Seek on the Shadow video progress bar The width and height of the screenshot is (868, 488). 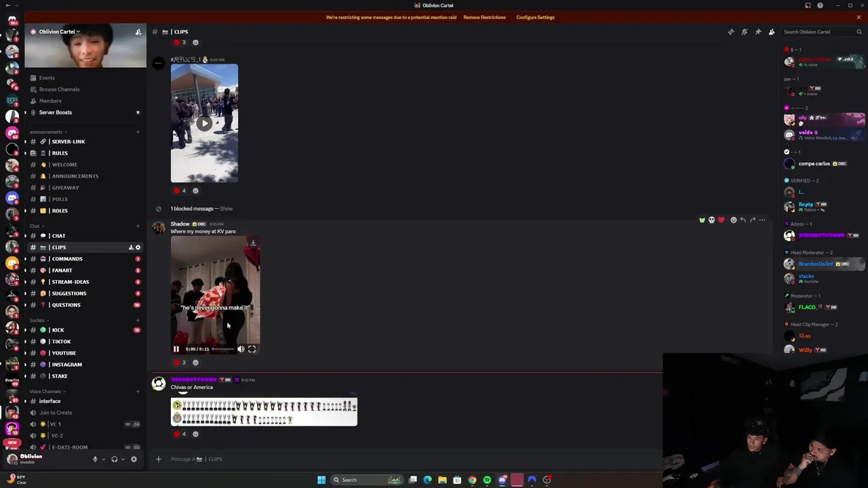pyautogui.click(x=223, y=349)
